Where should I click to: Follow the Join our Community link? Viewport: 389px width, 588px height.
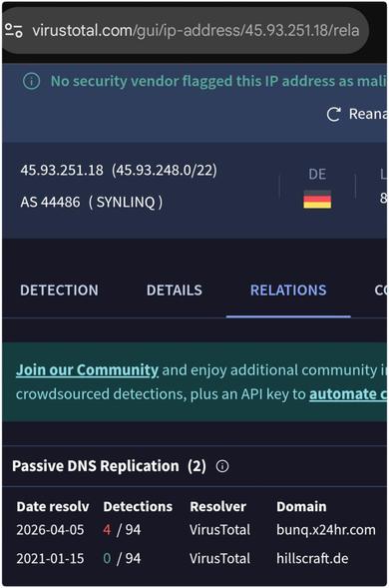click(x=87, y=369)
